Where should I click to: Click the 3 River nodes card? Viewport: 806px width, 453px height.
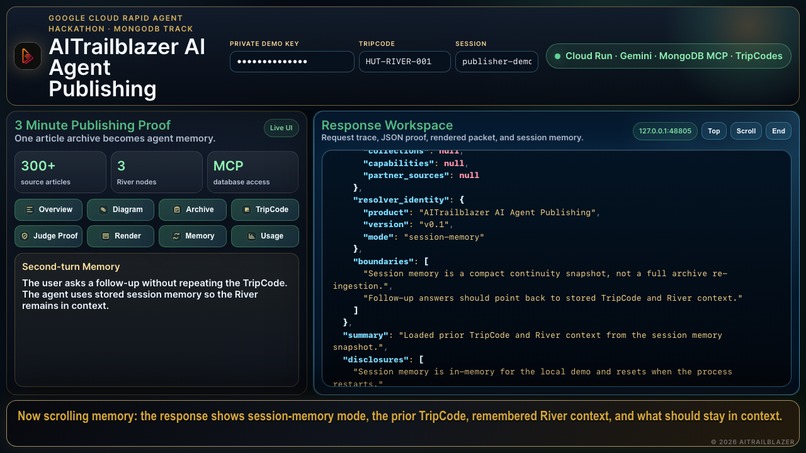click(x=157, y=172)
